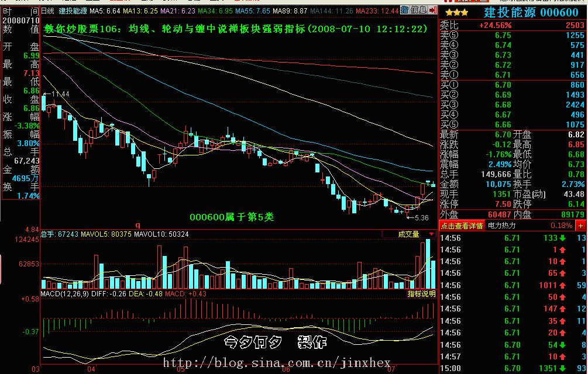Click the three-star rating icon

[456, 13]
